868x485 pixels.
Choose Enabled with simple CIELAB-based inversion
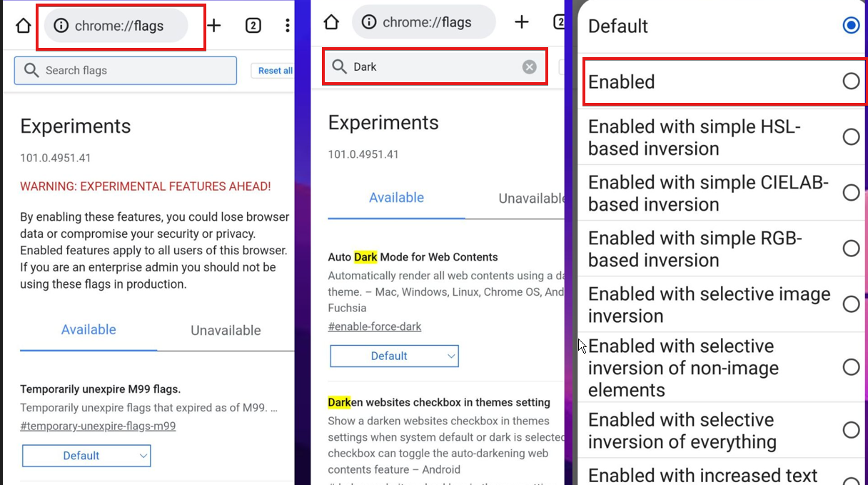(851, 192)
